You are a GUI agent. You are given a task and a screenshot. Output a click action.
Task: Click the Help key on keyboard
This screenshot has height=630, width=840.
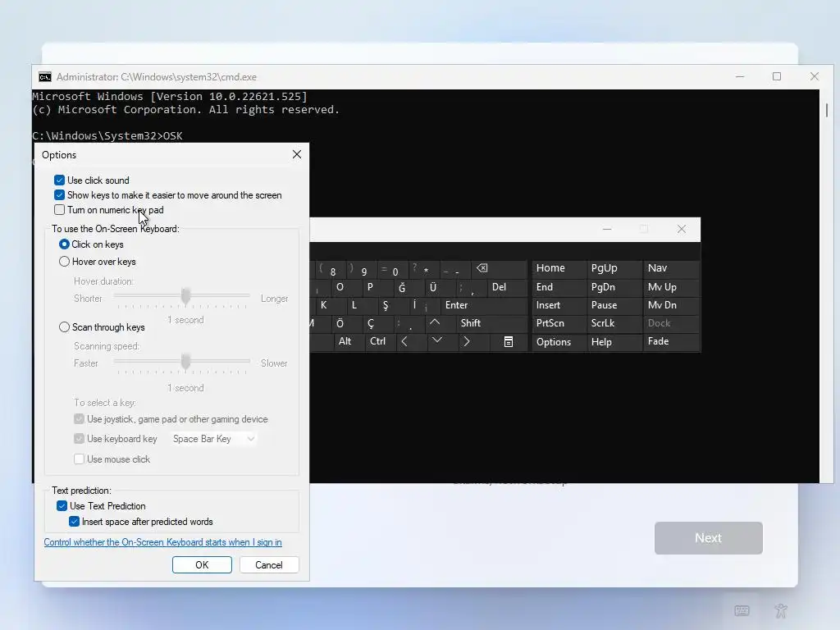(614, 342)
